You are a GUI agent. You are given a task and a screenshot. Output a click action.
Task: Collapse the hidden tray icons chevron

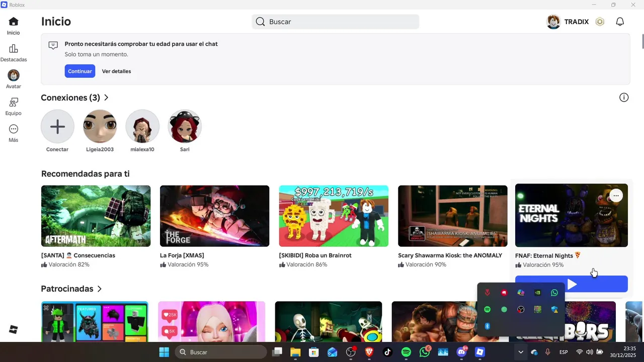[521, 352]
